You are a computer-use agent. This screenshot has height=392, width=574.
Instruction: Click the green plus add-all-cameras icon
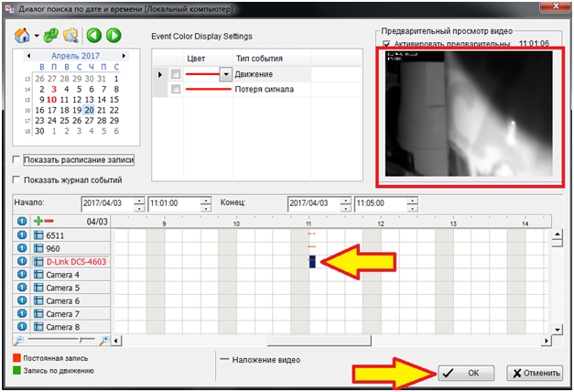[38, 222]
